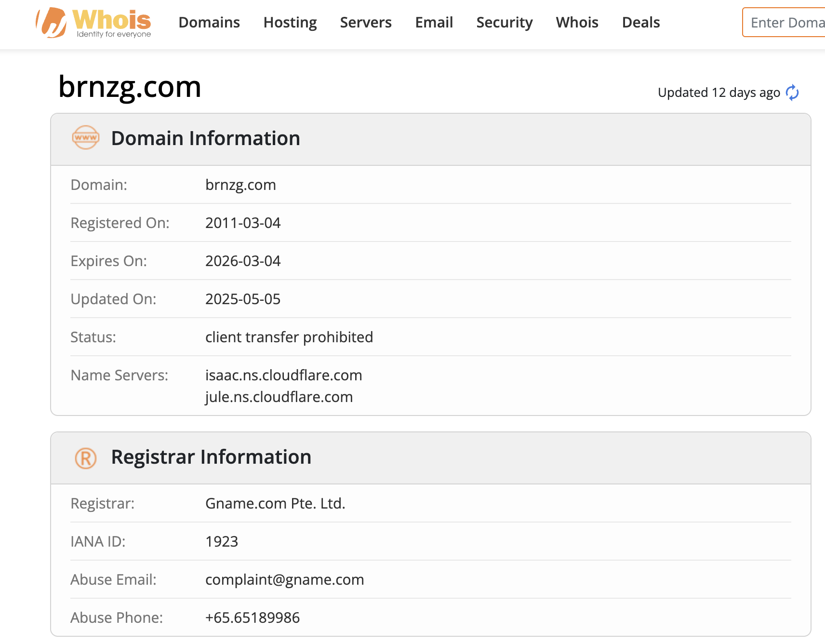Open the Hosting menu
The image size is (825, 644).
290,23
